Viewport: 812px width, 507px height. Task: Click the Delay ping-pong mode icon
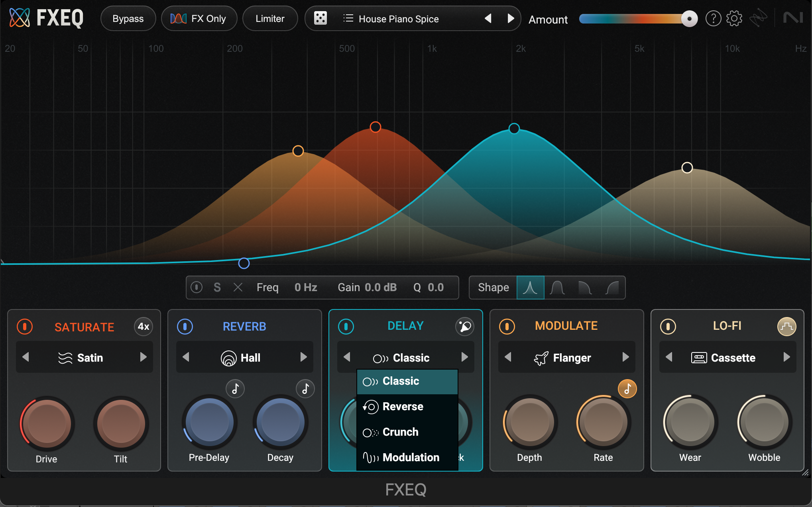pos(464,327)
